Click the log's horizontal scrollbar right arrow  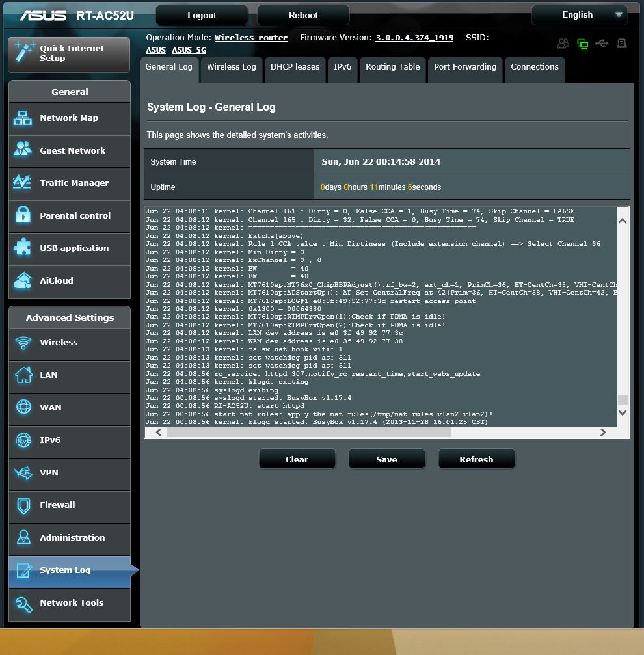coord(602,433)
